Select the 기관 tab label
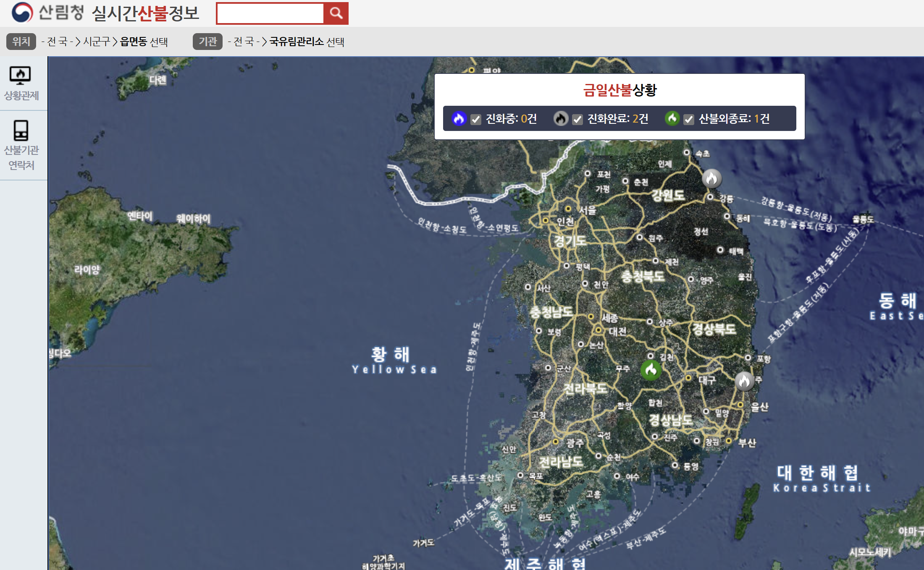 click(207, 42)
